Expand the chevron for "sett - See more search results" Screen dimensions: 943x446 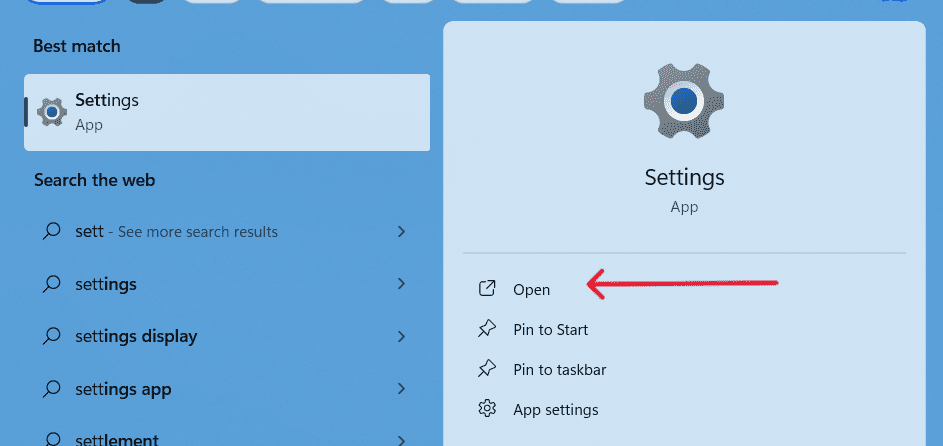401,231
